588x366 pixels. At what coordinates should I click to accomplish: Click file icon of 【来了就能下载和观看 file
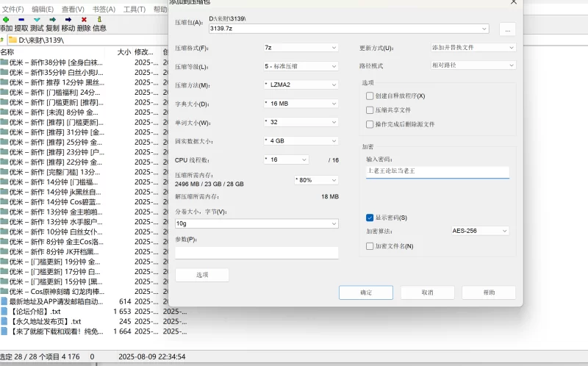[4, 331]
